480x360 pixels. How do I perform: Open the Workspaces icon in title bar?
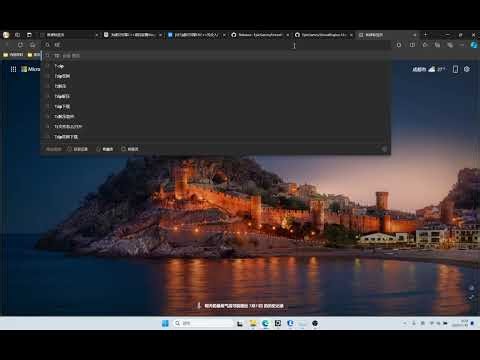pos(17,35)
